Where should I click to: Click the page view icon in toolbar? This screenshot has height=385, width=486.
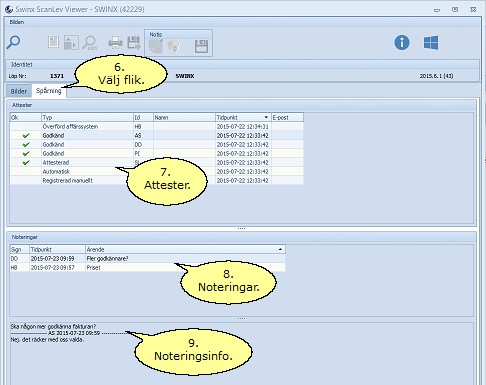(x=53, y=42)
